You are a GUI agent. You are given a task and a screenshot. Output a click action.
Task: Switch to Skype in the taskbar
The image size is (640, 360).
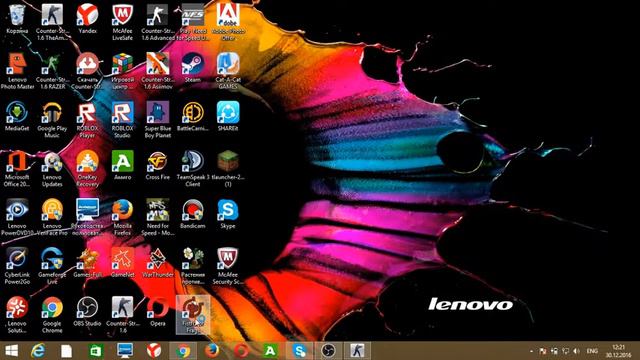click(299, 351)
